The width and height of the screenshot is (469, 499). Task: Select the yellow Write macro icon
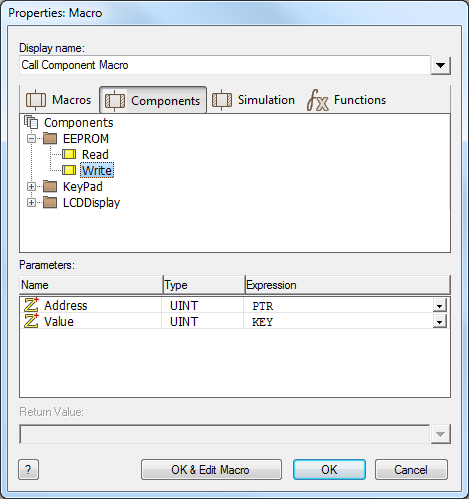coord(69,170)
